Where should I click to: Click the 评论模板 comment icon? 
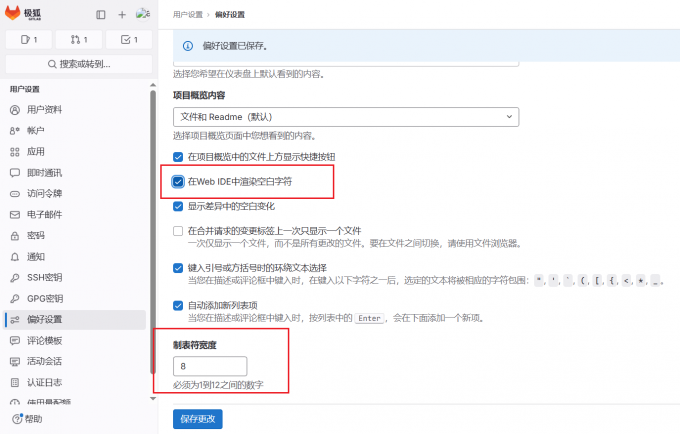[15, 341]
